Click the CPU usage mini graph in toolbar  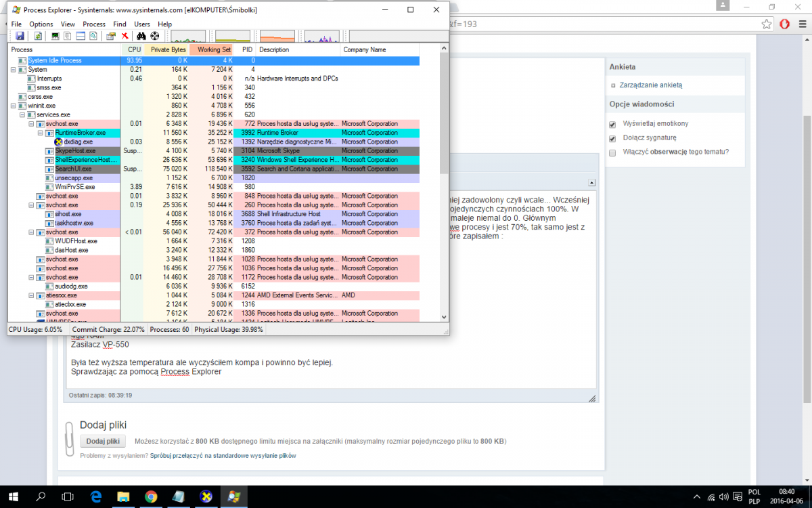tap(188, 36)
